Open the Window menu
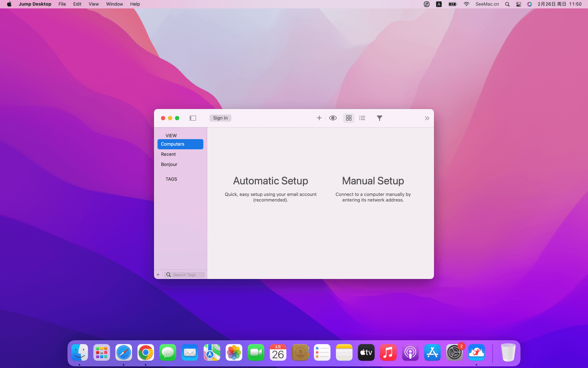This screenshot has width=588, height=368. coord(114,4)
